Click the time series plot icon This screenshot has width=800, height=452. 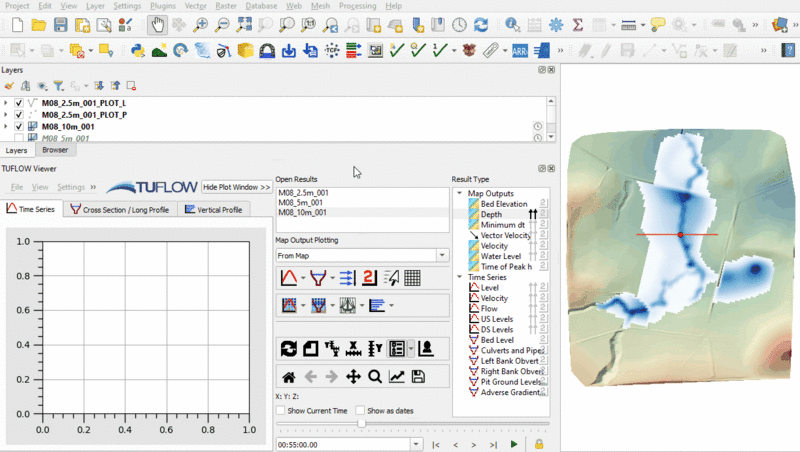289,277
